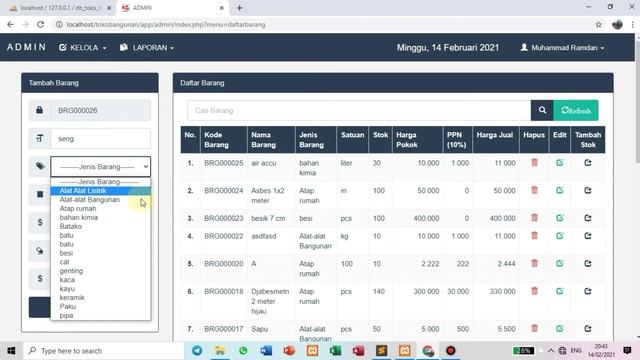The height and width of the screenshot is (360, 640).
Task: Delete item BRG000022 asdfasd
Action: tap(534, 236)
